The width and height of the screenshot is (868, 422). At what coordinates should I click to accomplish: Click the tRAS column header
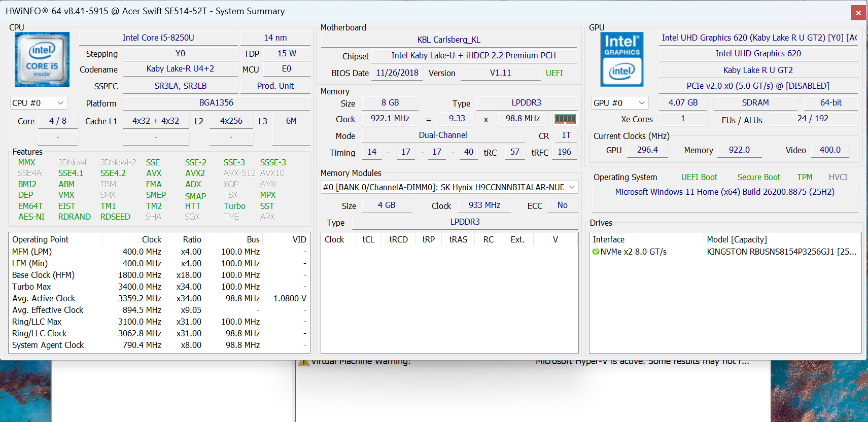[458, 239]
